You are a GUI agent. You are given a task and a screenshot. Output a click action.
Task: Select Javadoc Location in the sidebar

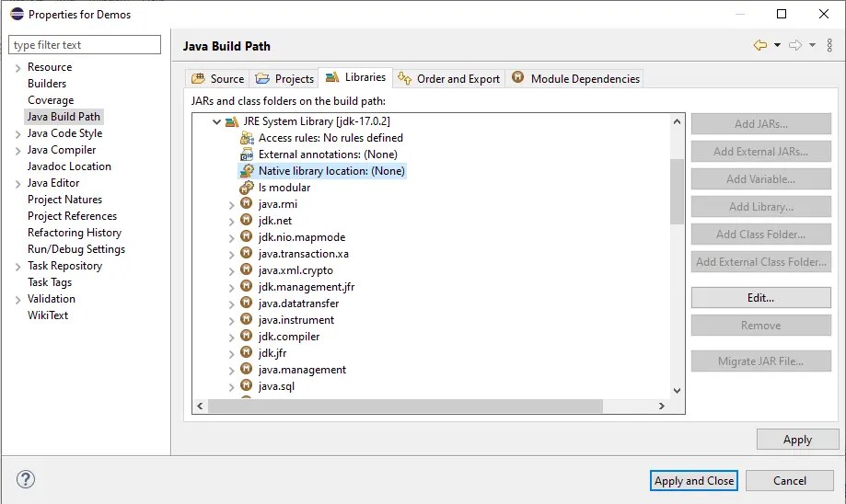click(x=69, y=166)
